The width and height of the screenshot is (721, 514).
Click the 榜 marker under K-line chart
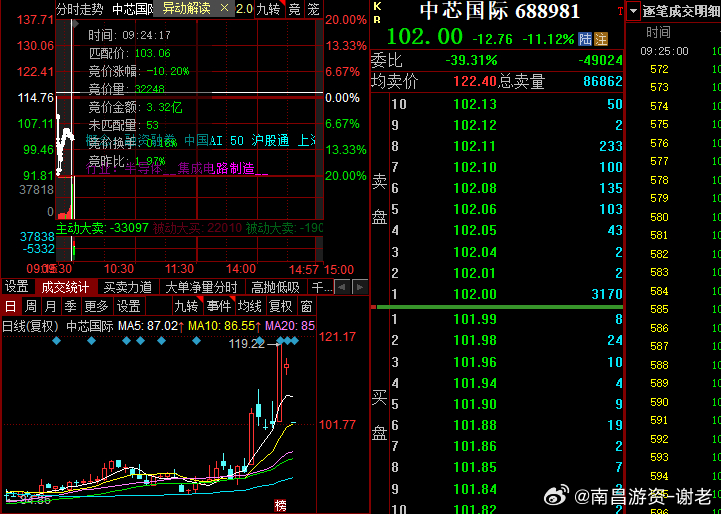(280, 506)
